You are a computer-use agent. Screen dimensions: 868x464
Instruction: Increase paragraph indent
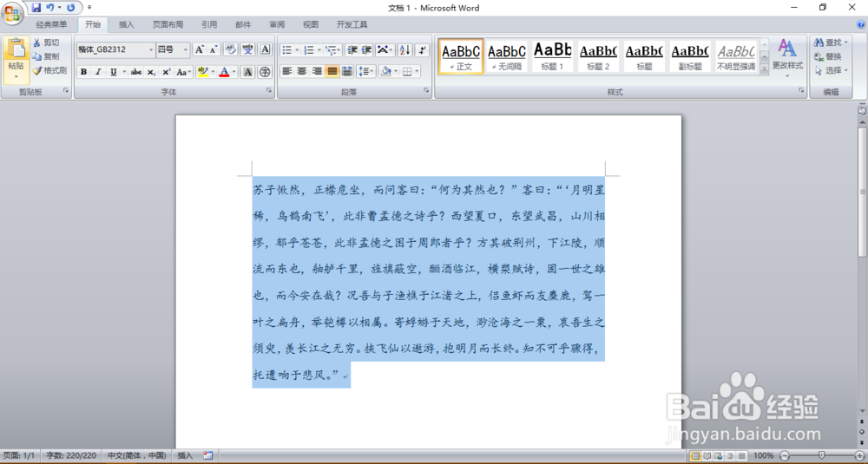point(366,50)
